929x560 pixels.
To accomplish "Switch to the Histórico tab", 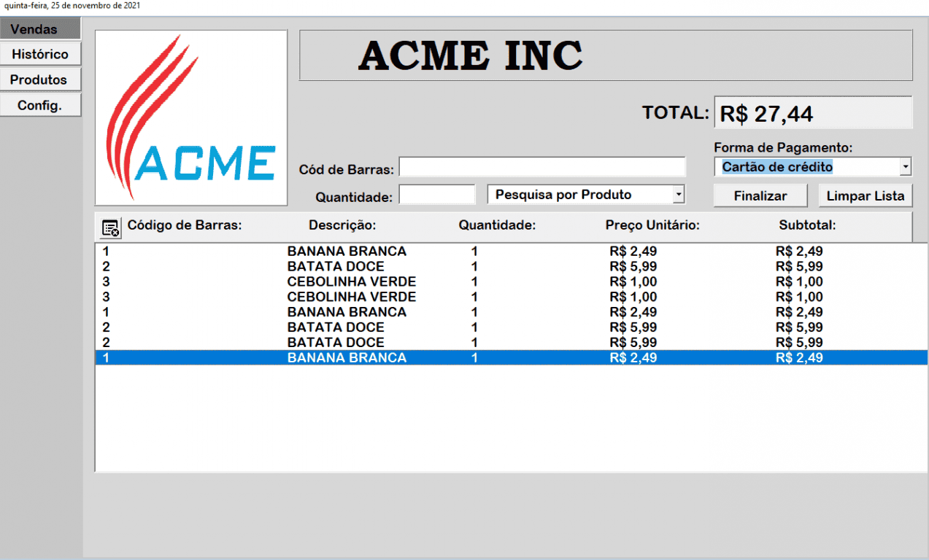I will [x=40, y=55].
